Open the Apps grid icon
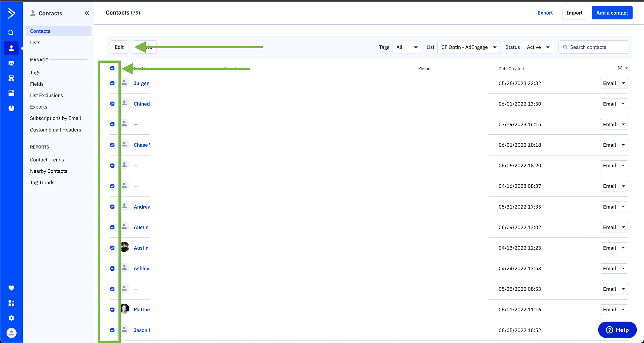644x343 pixels. [11, 303]
